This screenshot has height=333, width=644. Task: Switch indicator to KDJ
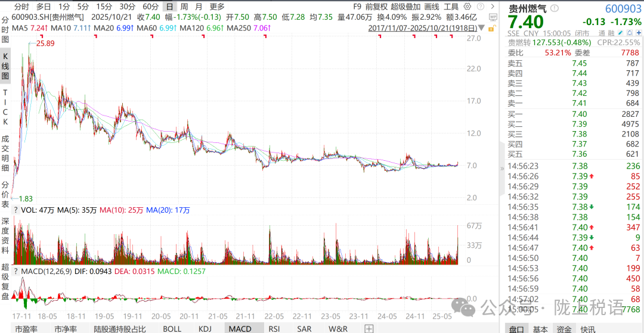[x=205, y=328]
